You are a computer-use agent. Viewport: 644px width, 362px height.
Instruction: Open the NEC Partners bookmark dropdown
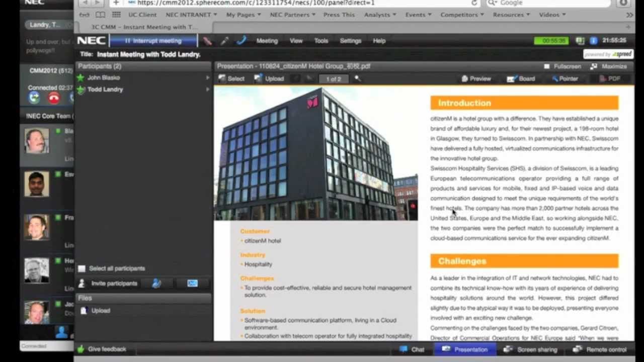click(x=293, y=15)
